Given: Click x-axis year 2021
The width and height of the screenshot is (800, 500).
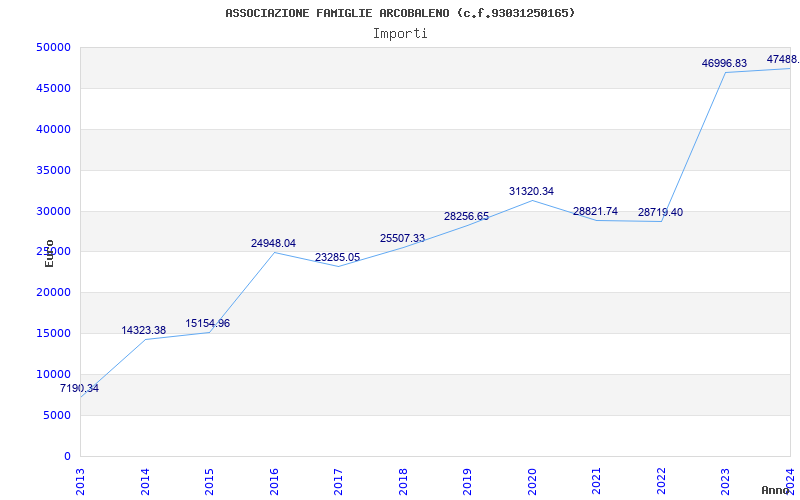Looking at the screenshot, I should pyautogui.click(x=596, y=481).
